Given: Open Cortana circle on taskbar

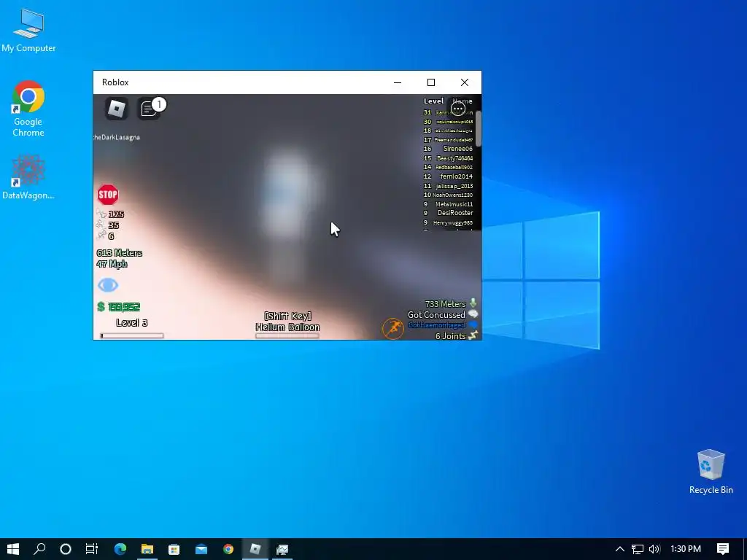Looking at the screenshot, I should tap(66, 549).
